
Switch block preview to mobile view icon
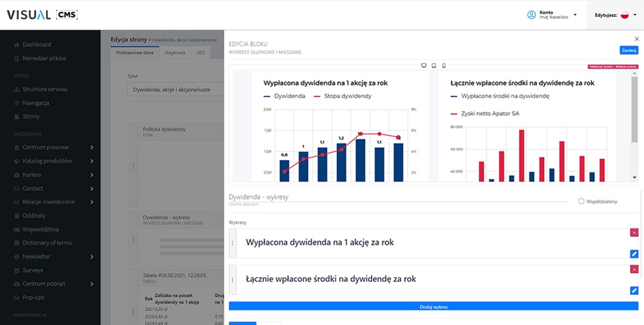444,66
